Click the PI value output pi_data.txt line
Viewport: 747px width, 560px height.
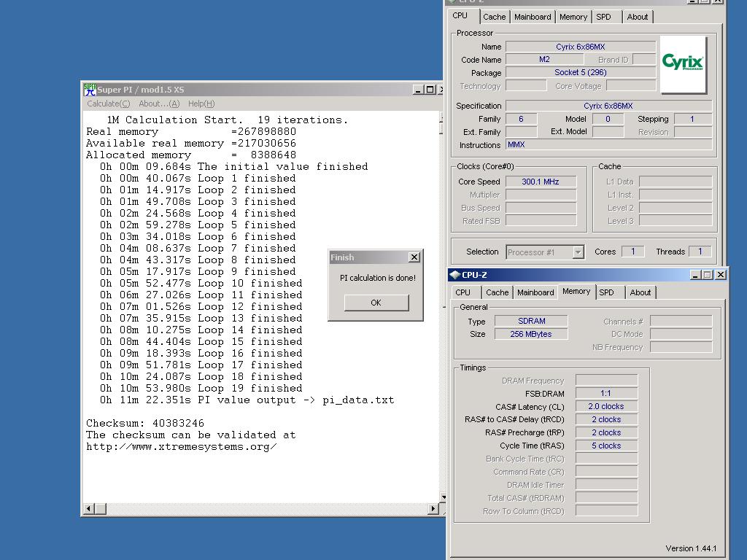(247, 400)
